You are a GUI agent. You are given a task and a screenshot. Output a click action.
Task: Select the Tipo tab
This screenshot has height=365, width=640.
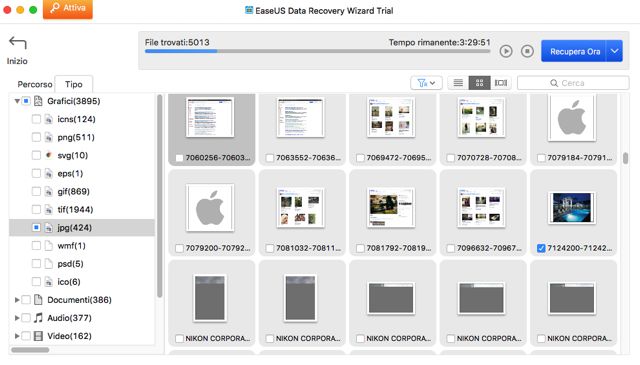click(73, 84)
